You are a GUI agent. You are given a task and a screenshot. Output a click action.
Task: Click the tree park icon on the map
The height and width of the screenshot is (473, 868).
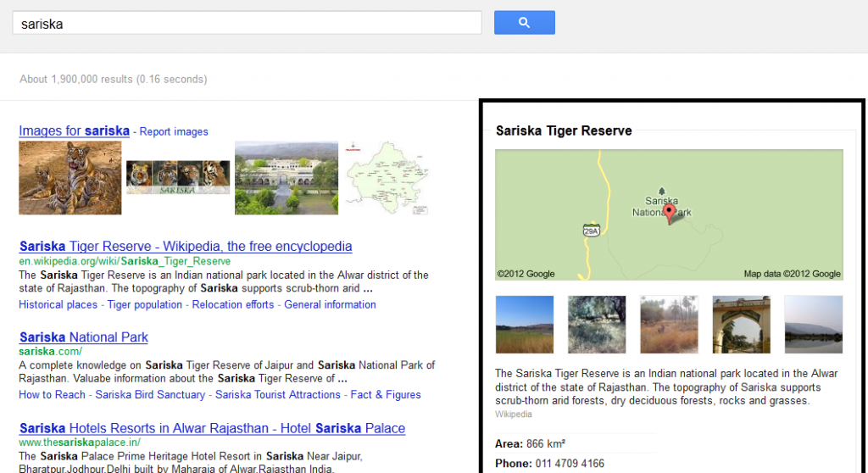pos(661,191)
